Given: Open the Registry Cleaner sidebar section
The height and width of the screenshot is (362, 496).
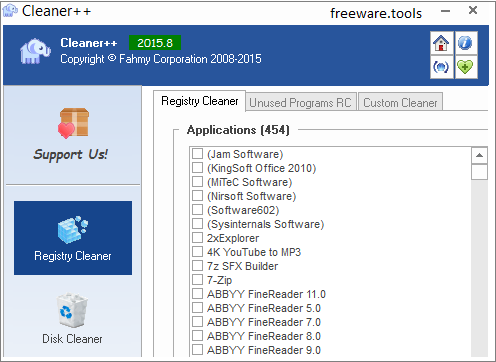Looking at the screenshot, I should point(73,238).
